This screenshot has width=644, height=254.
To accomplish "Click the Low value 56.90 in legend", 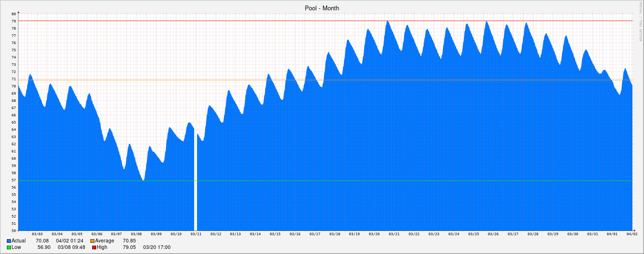I will click(44, 247).
